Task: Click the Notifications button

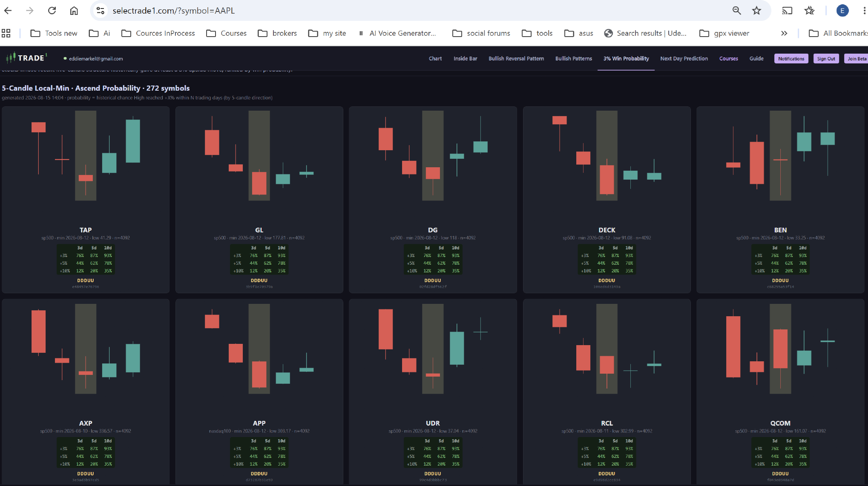Action: [x=791, y=59]
